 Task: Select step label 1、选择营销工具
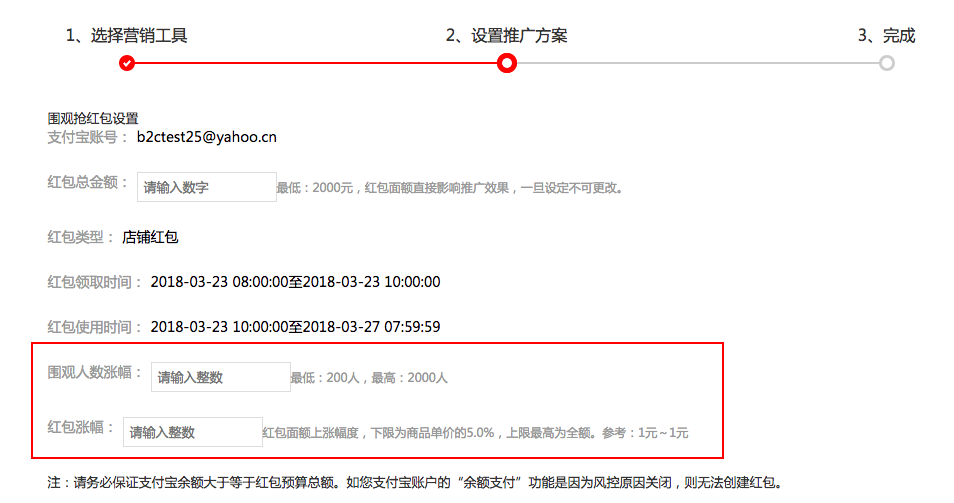127,36
